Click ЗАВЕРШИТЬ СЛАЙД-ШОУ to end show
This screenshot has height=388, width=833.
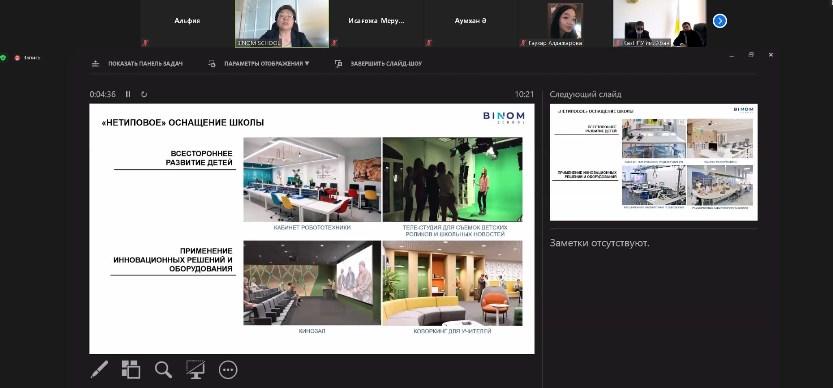coord(378,64)
